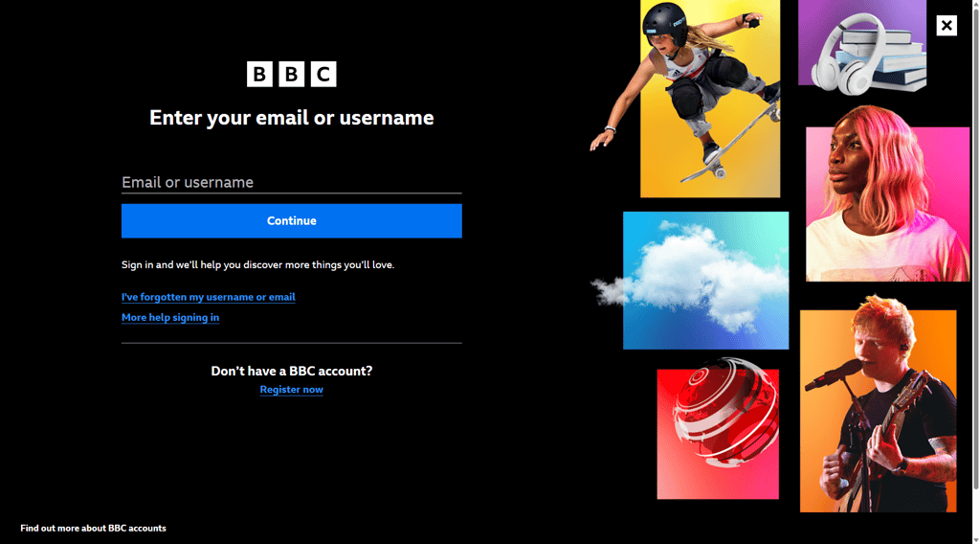This screenshot has height=544, width=980.
Task: Focus the Email or username field
Action: [291, 182]
